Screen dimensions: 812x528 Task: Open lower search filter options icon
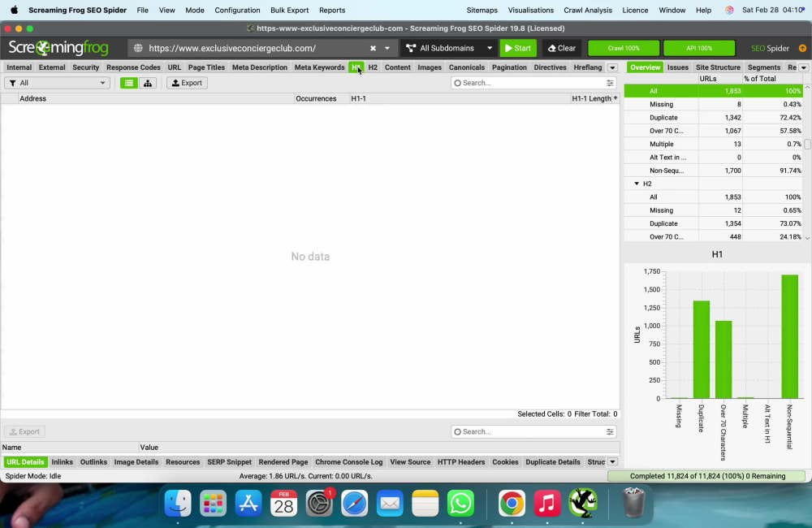[x=610, y=431]
